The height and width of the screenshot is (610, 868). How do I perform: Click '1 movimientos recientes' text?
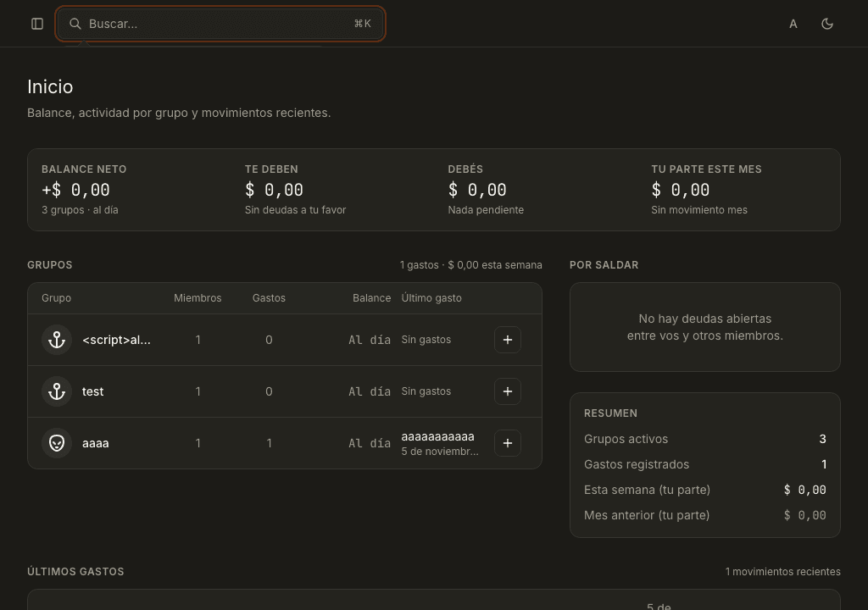tap(782, 572)
